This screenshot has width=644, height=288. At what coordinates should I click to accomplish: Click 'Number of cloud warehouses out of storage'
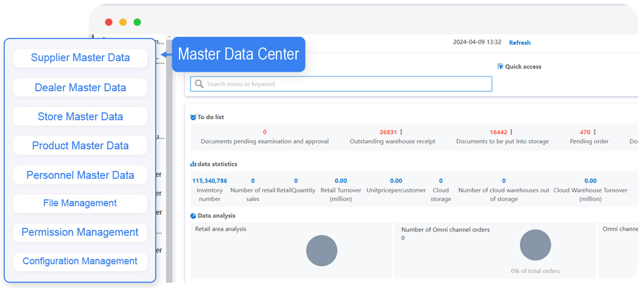(x=504, y=195)
